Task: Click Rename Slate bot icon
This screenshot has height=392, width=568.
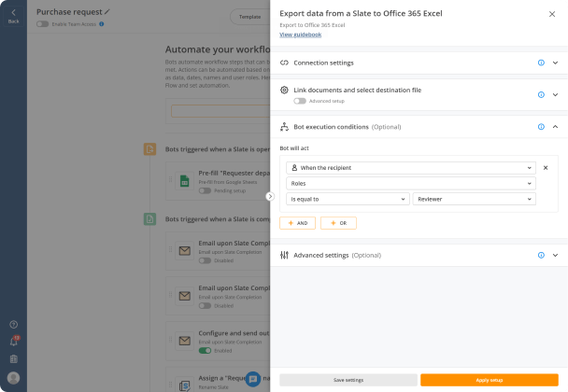Action: point(184,385)
